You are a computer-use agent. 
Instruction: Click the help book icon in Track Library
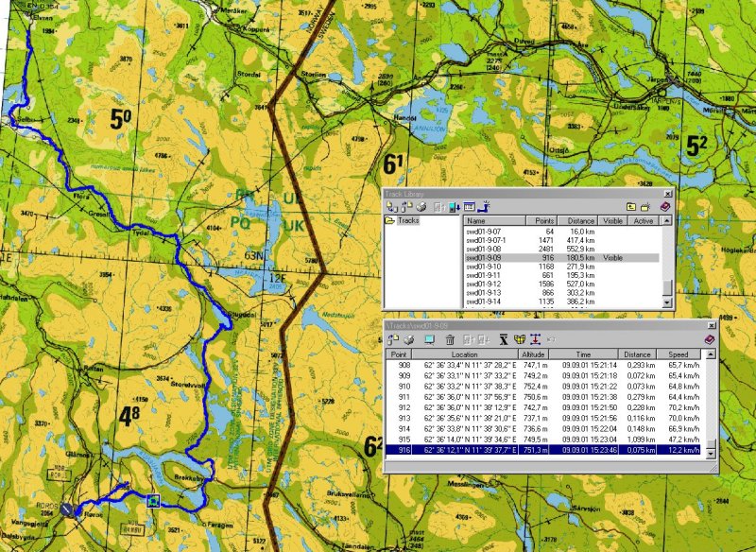(664, 206)
